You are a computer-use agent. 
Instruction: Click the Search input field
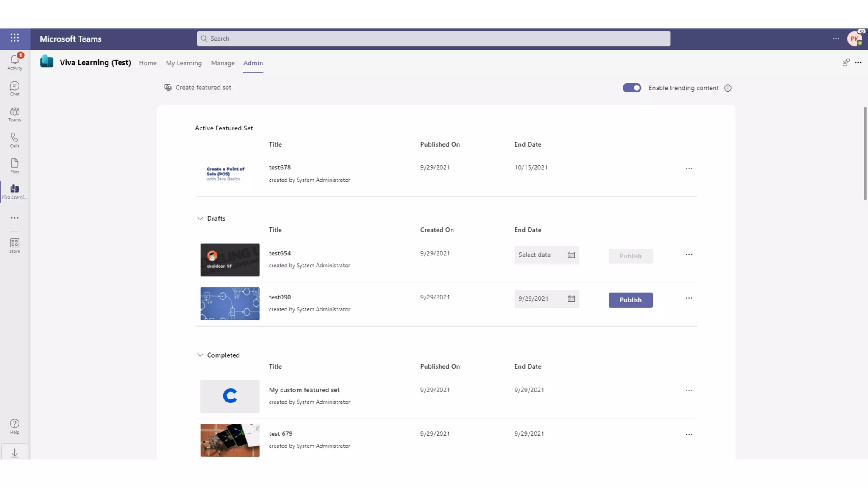click(433, 39)
